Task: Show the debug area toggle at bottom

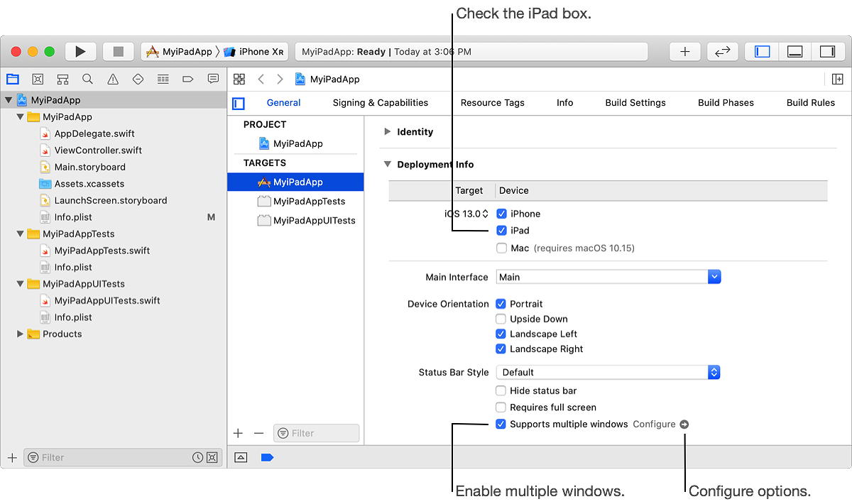Action: pos(241,458)
